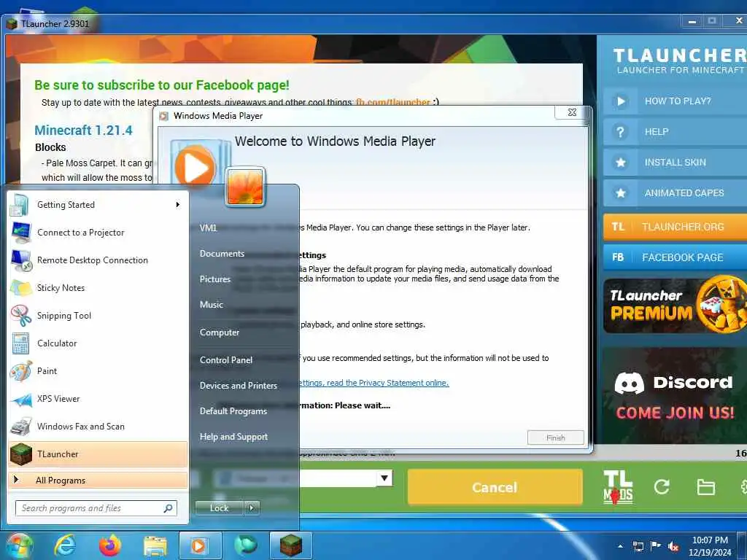Open the TL Mods icon
This screenshot has width=747, height=560.
coord(618,487)
